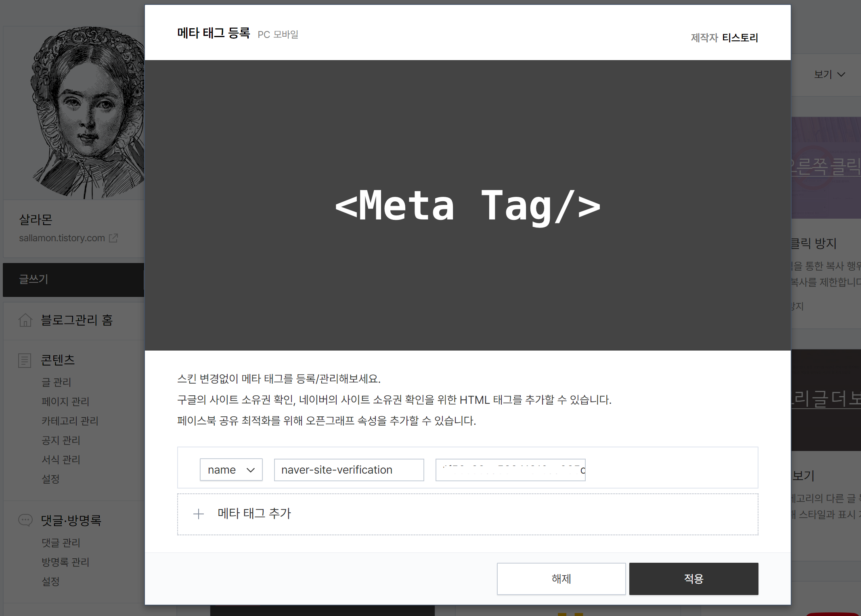The width and height of the screenshot is (861, 616).
Task: Click the speech bubble icon by 댓글·방명록
Action: click(x=25, y=520)
